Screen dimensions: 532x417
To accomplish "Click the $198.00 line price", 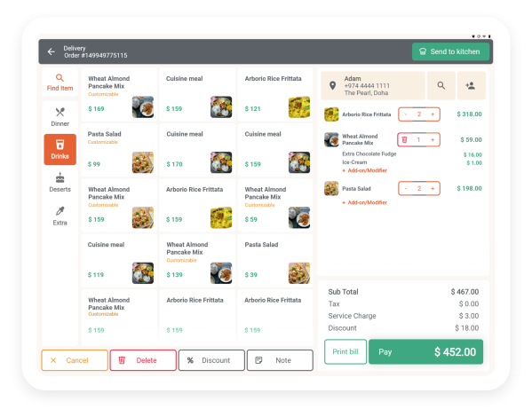I will point(469,188).
